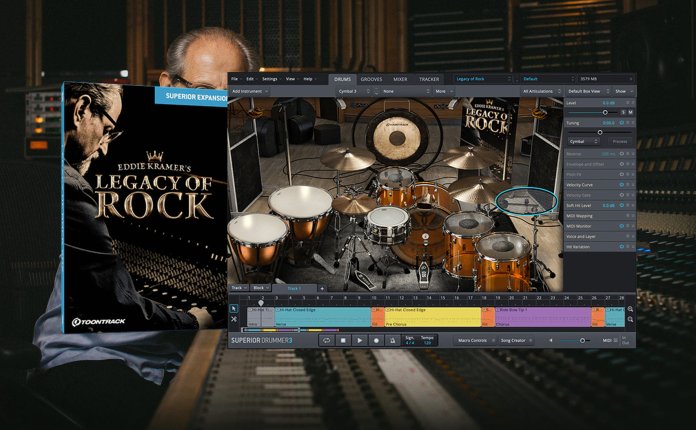Open the Edit menu
This screenshot has height=430, width=696.
[x=251, y=79]
